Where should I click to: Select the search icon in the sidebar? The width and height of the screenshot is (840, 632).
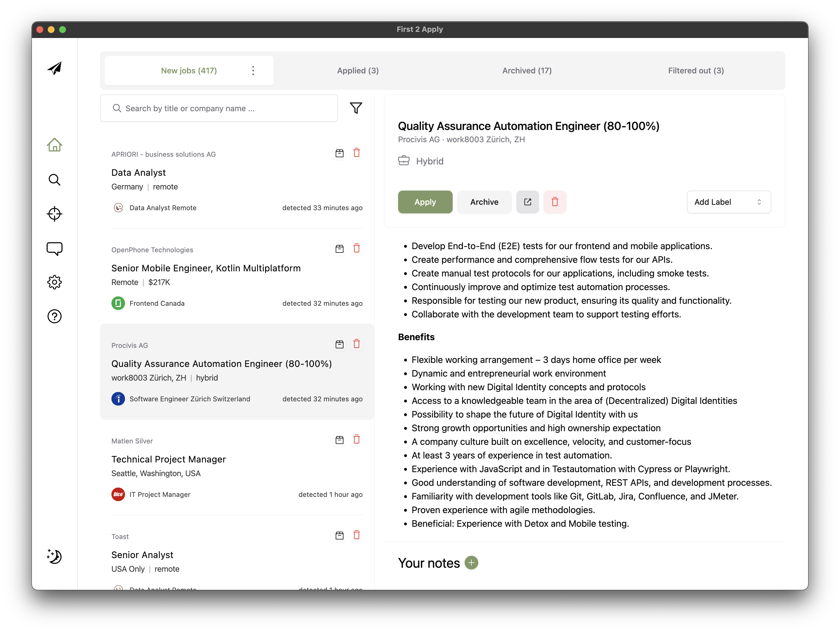(x=54, y=179)
